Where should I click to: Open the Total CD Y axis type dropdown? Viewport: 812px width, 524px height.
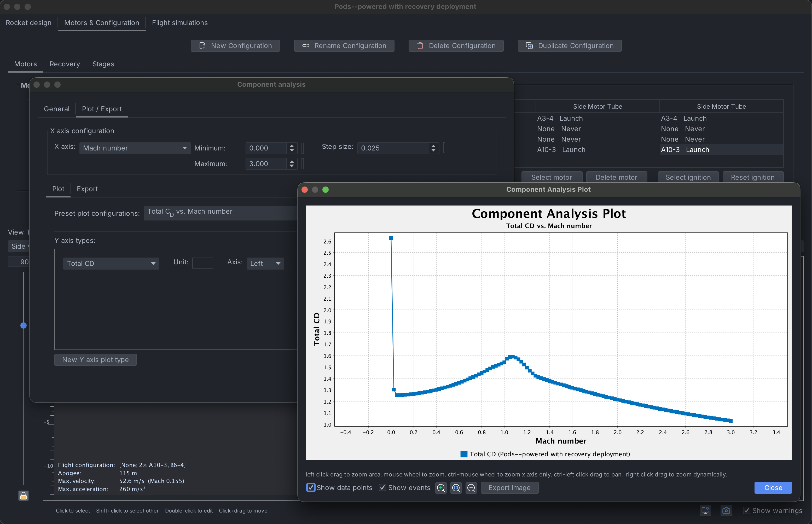click(x=111, y=263)
